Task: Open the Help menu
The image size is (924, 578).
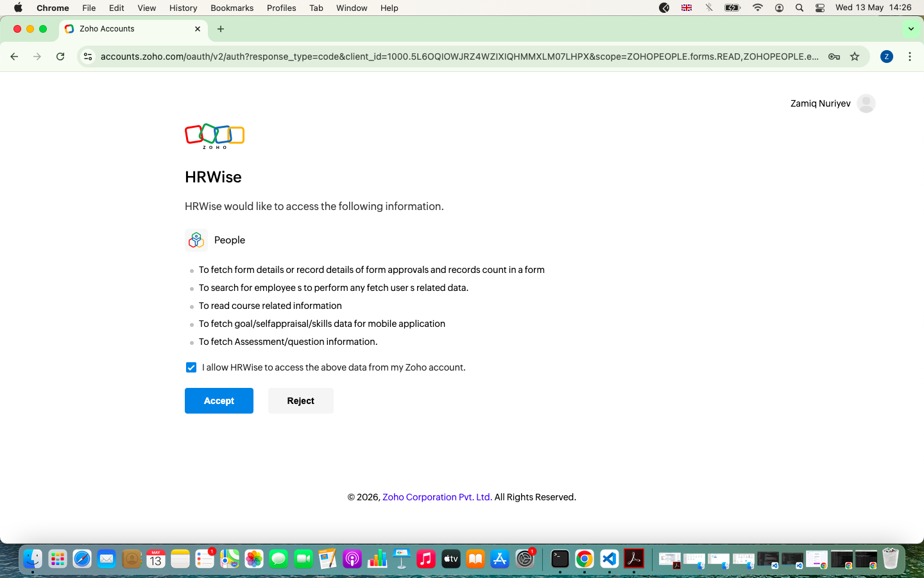Action: [x=389, y=8]
